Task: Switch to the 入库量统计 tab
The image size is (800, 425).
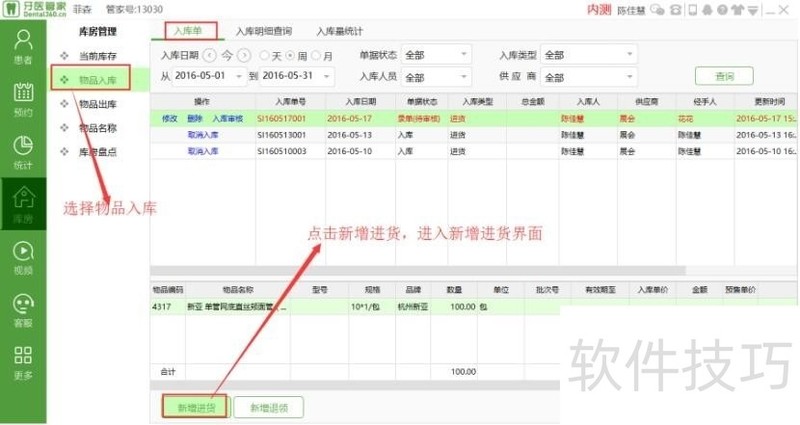Action: pos(339,31)
